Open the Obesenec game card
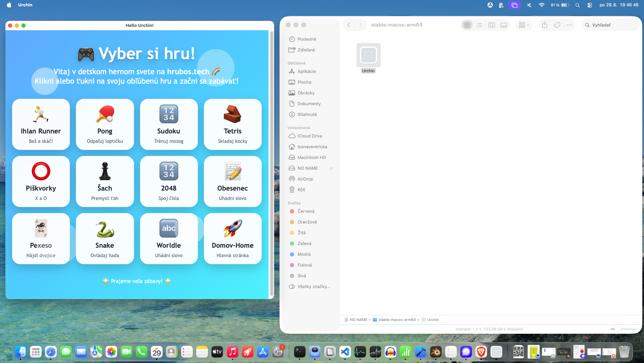The image size is (644, 363). coord(233,182)
